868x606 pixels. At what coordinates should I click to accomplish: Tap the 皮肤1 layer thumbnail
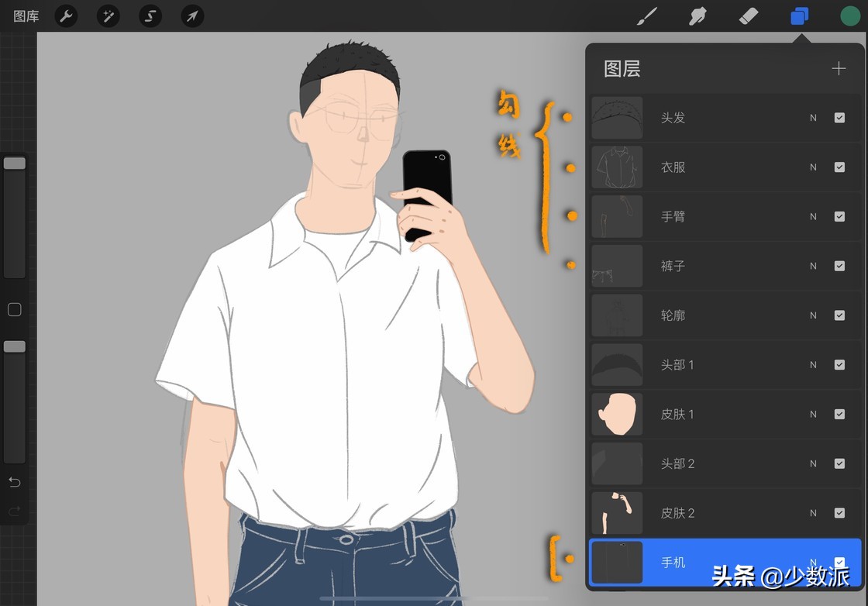[x=616, y=414]
